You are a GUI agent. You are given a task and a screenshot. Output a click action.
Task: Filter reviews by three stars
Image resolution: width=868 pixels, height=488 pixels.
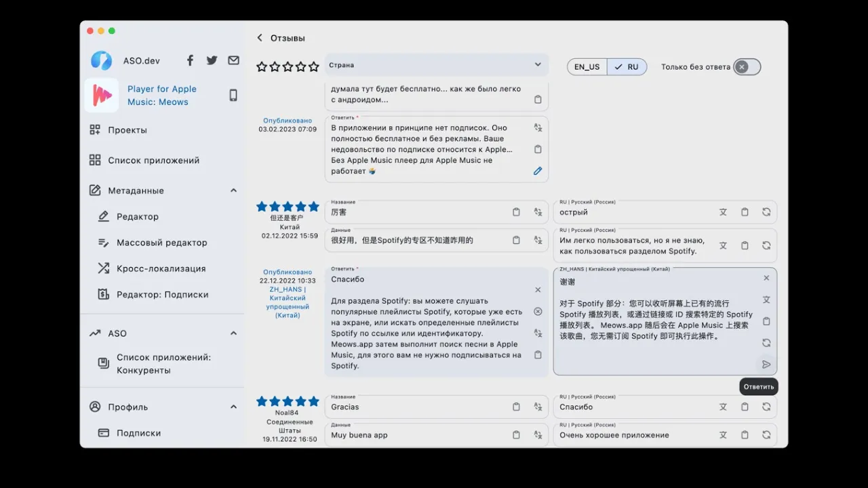[x=288, y=67]
